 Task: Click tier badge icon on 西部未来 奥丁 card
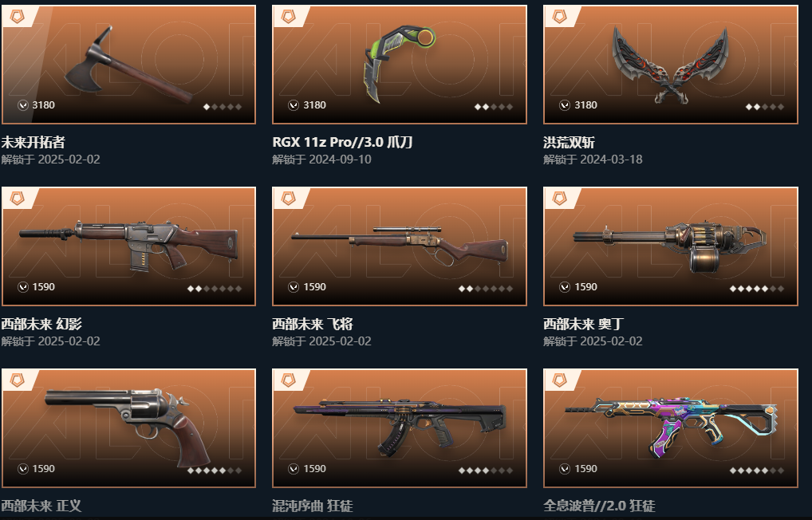[x=559, y=199]
